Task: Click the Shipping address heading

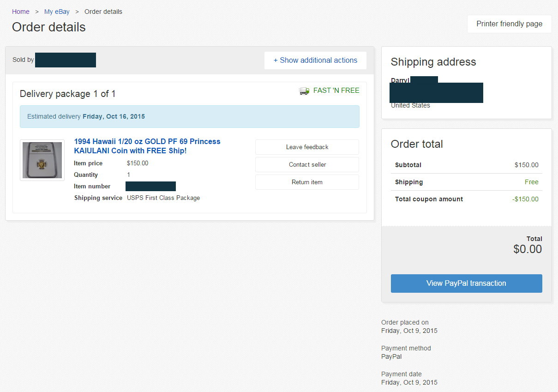Action: (433, 62)
